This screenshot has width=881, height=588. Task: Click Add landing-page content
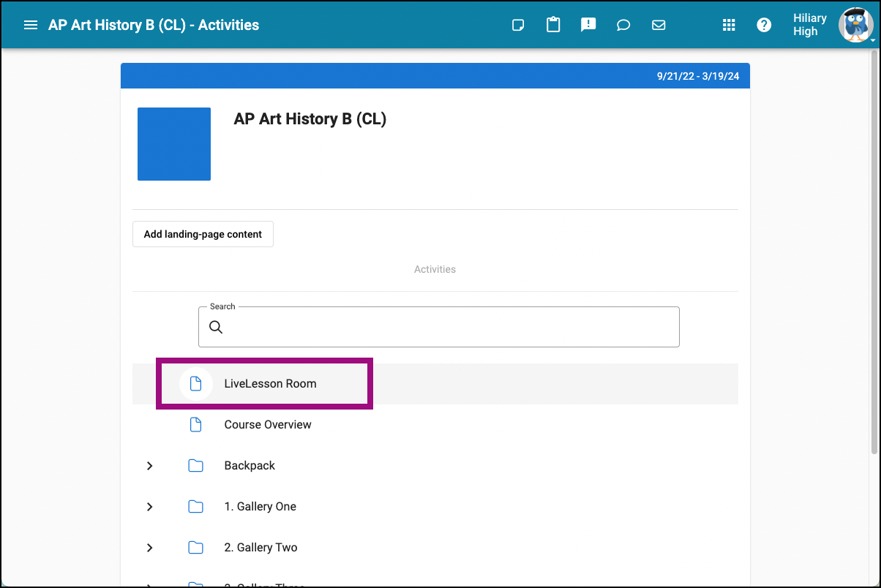point(203,234)
